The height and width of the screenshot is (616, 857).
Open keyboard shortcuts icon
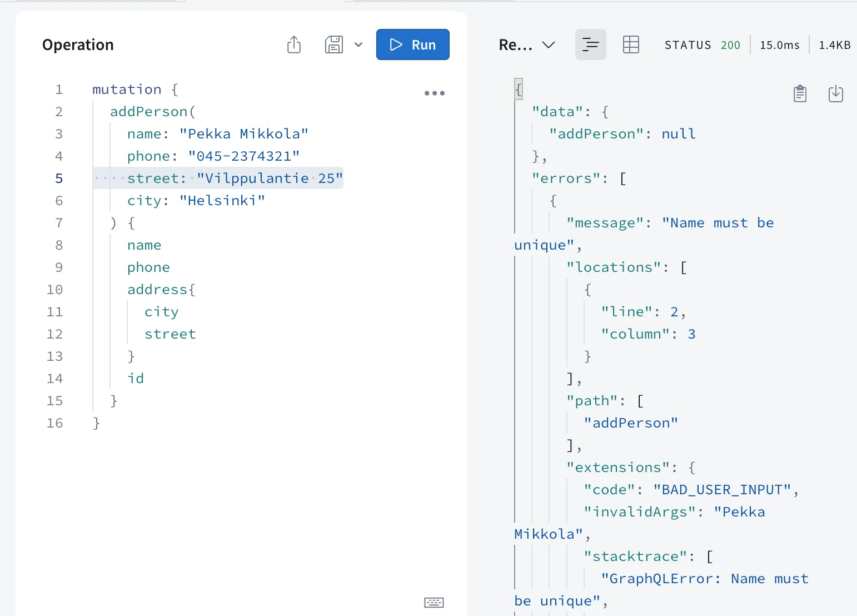point(434,602)
